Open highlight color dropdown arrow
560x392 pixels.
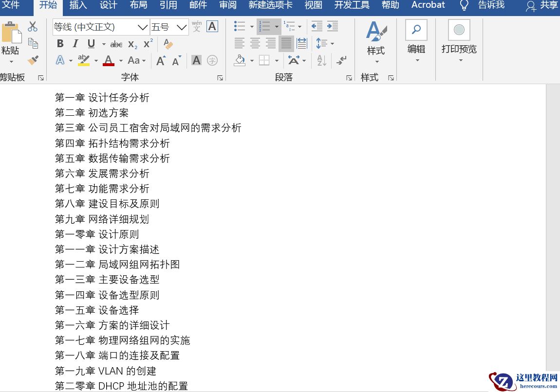96,61
